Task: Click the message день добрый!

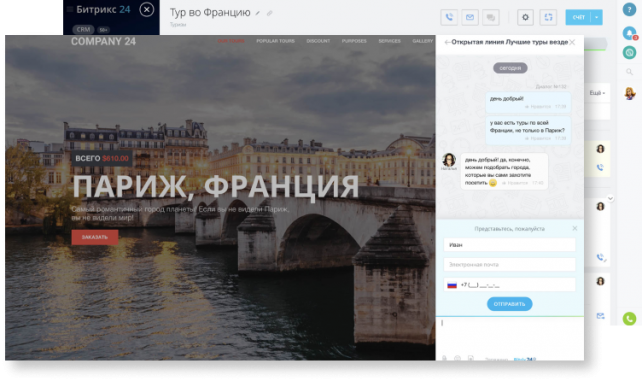Action: tap(528, 102)
